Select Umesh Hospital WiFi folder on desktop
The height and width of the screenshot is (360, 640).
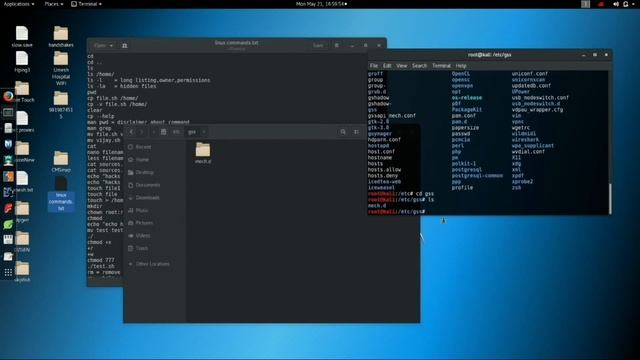pos(61,69)
